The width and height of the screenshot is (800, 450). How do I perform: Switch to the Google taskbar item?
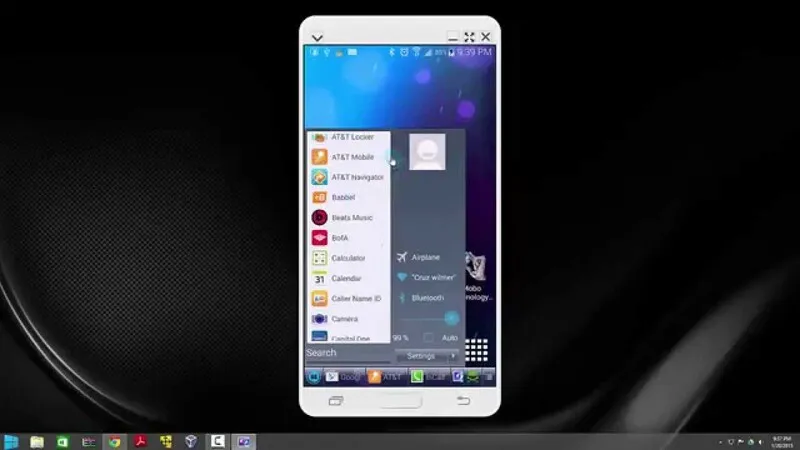(344, 377)
